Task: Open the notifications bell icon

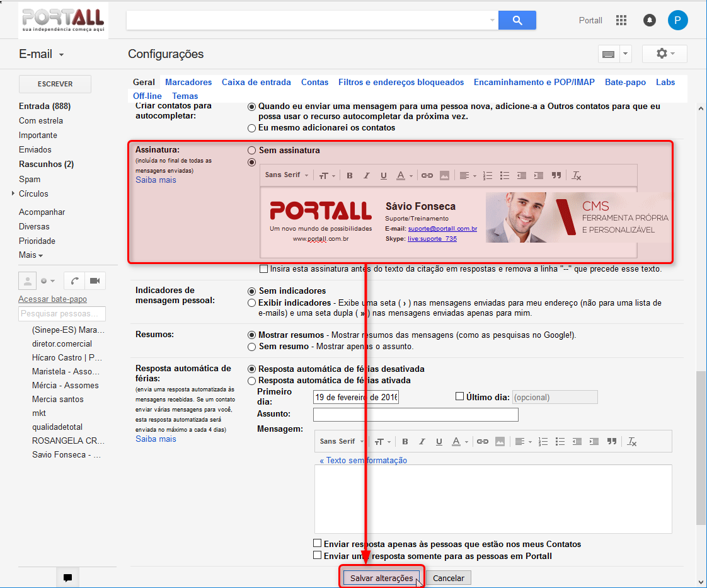Action: [x=649, y=20]
